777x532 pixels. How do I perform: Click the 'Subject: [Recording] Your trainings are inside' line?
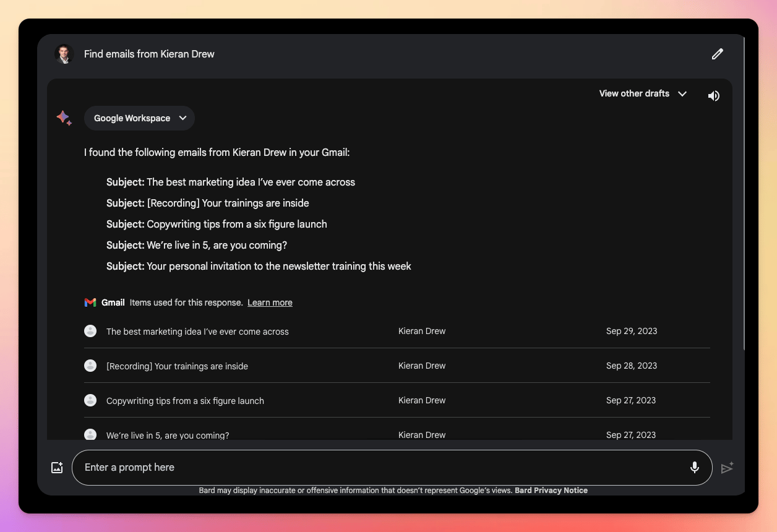208,203
